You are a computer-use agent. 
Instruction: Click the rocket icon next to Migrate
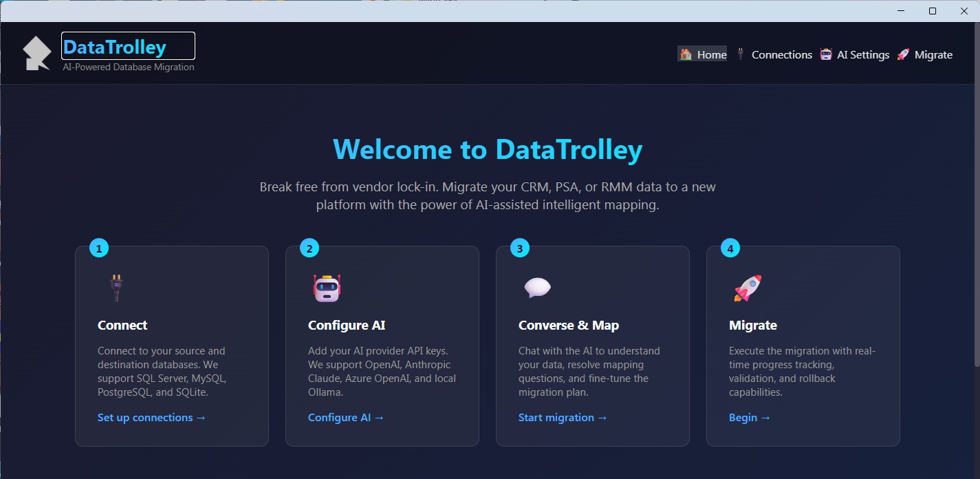tap(902, 54)
